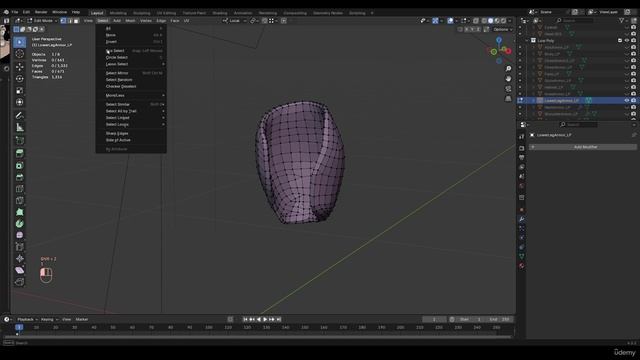Toggle X-ray display

pos(476,20)
